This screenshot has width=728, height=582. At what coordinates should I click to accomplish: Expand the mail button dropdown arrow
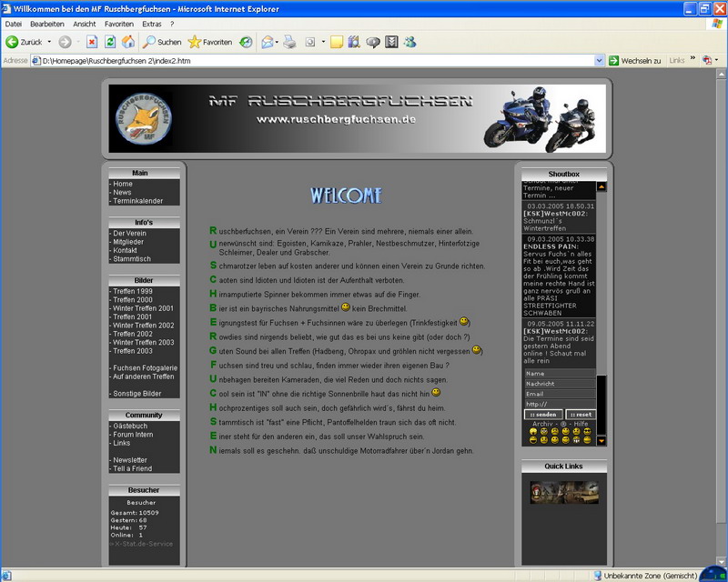pos(277,42)
